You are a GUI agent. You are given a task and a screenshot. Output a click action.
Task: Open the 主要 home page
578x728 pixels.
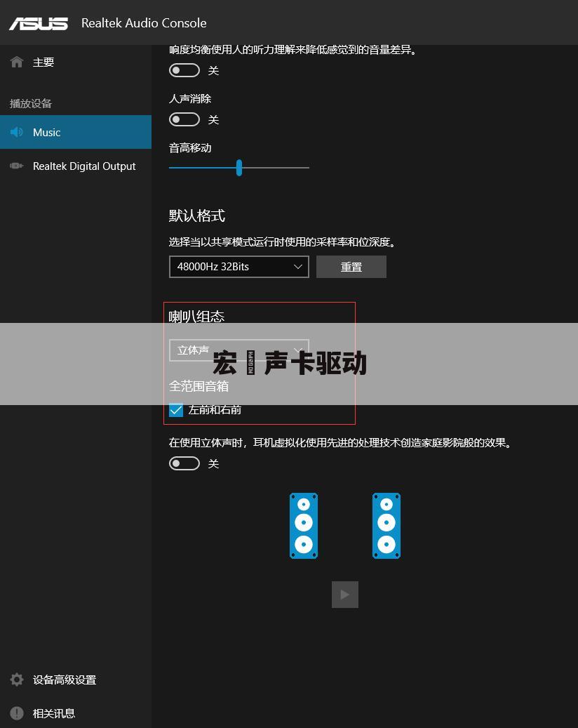[76, 62]
